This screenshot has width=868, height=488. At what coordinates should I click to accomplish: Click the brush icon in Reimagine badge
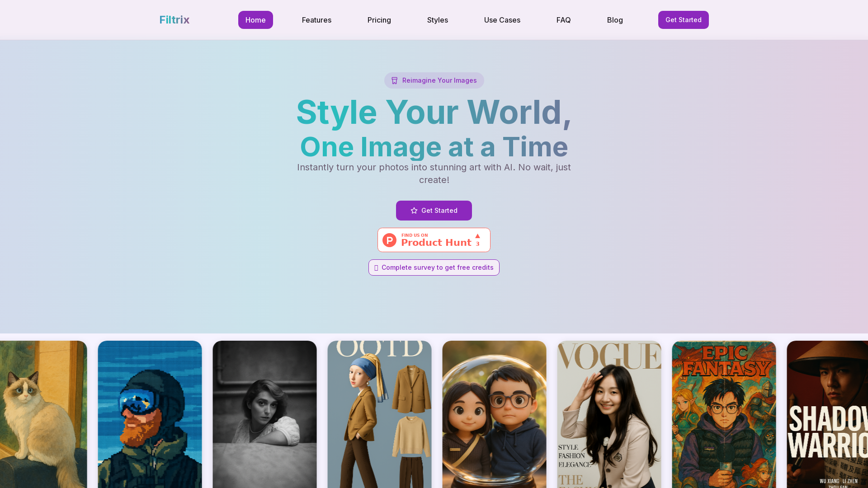(x=395, y=80)
